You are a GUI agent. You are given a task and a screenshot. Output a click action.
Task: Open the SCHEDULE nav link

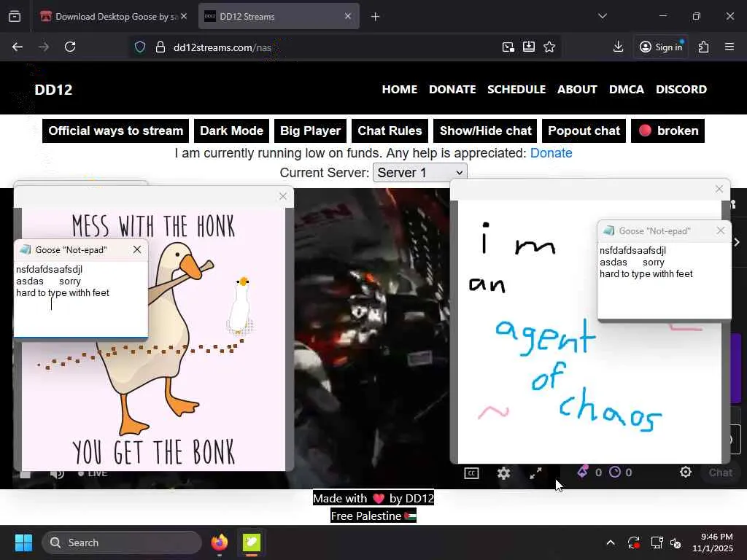click(516, 90)
